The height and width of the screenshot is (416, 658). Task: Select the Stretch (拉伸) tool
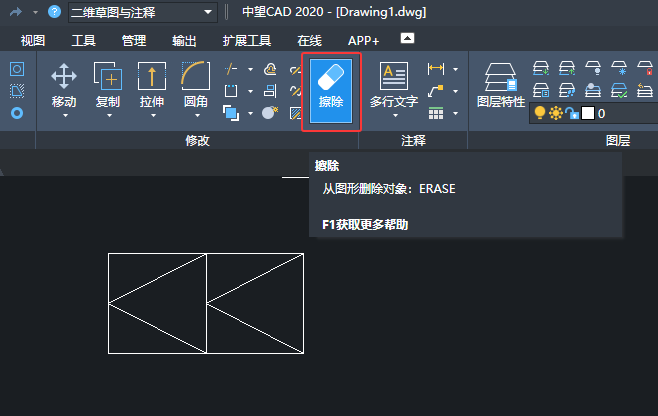[x=152, y=85]
